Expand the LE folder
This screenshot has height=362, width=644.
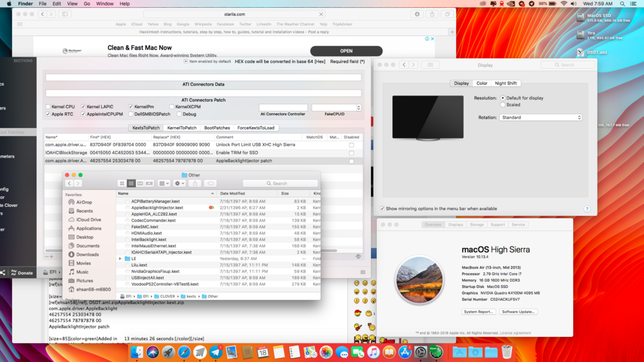[120, 258]
